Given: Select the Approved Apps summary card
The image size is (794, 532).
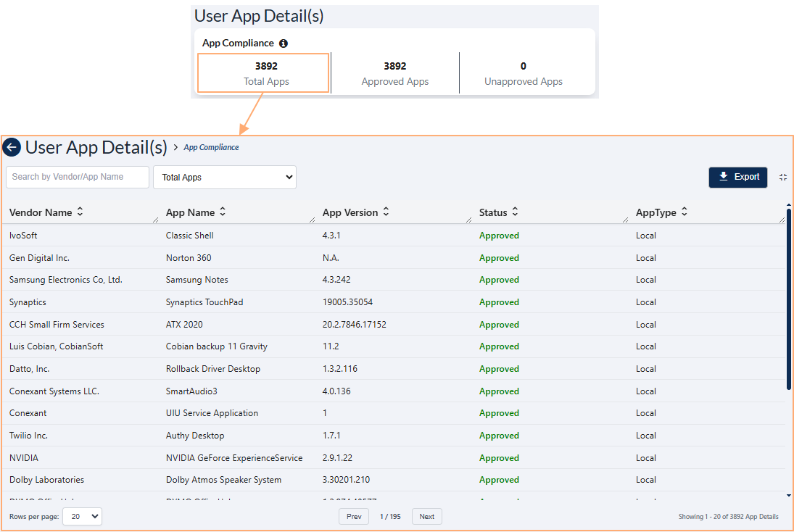Looking at the screenshot, I should click(x=394, y=72).
